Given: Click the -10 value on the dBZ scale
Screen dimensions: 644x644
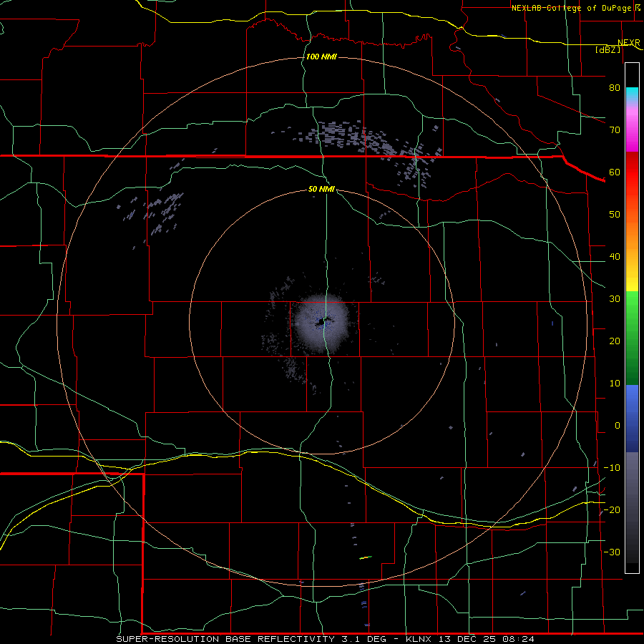Looking at the screenshot, I should (x=612, y=468).
